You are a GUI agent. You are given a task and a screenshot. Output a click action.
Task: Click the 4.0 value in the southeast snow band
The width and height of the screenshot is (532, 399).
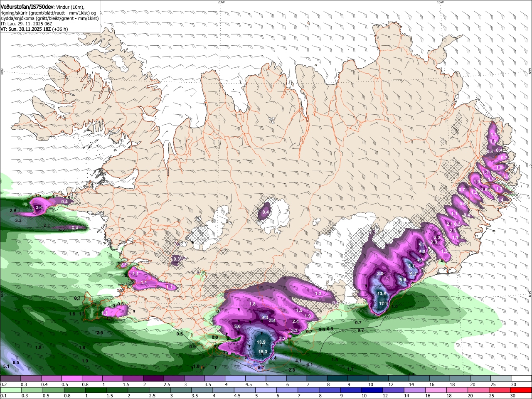(422, 251)
